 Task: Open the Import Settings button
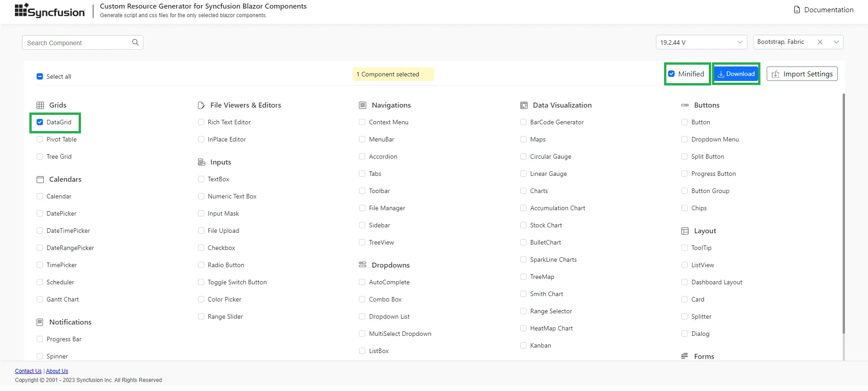coord(802,74)
